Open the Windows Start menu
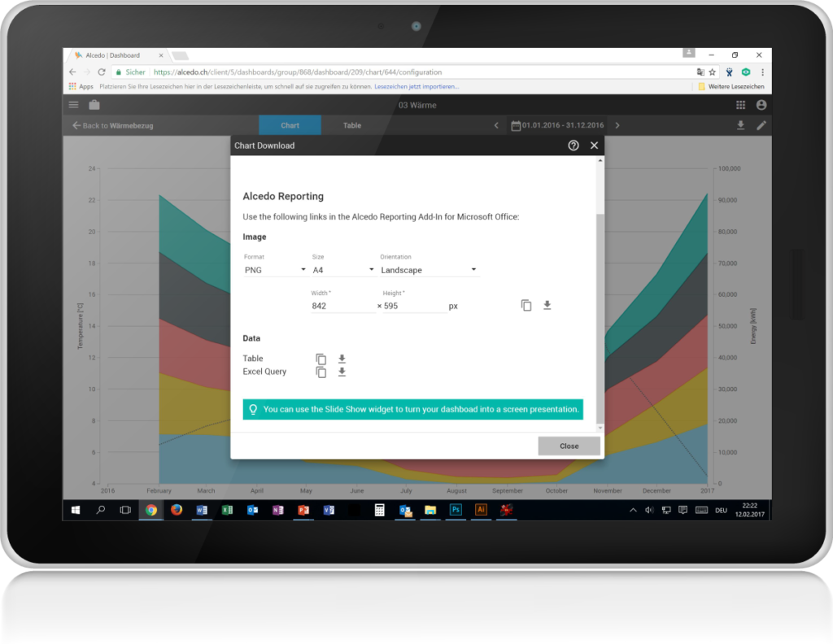 76,510
